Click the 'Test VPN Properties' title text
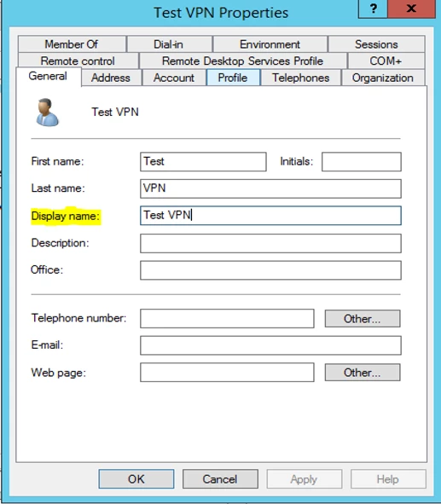The image size is (441, 504). (x=221, y=13)
